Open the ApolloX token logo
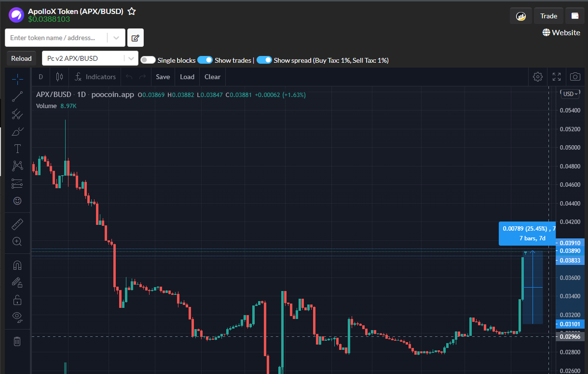The height and width of the screenshot is (374, 588). point(16,15)
